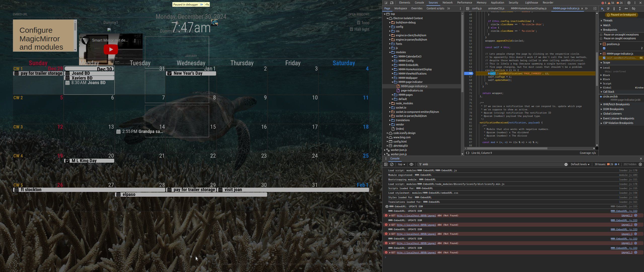Viewport: 644px width, 272px height.
Task: Click the Step over next function icon
Action: click(x=608, y=9)
